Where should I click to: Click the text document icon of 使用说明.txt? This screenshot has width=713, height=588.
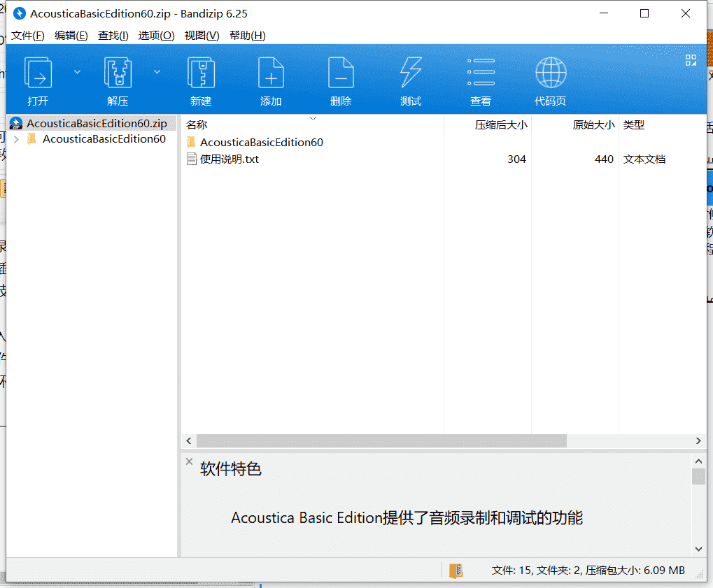pyautogui.click(x=192, y=159)
